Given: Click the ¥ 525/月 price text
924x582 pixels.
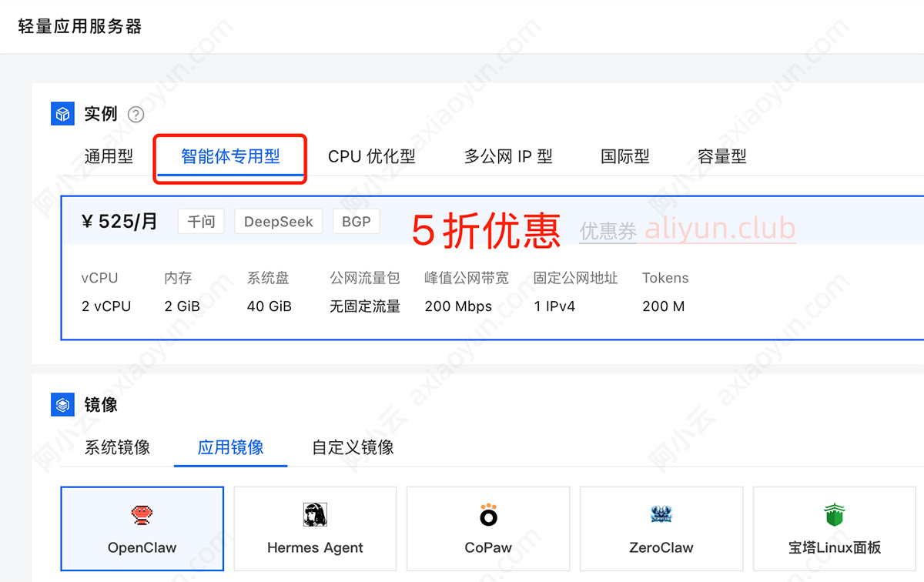Looking at the screenshot, I should coord(119,222).
